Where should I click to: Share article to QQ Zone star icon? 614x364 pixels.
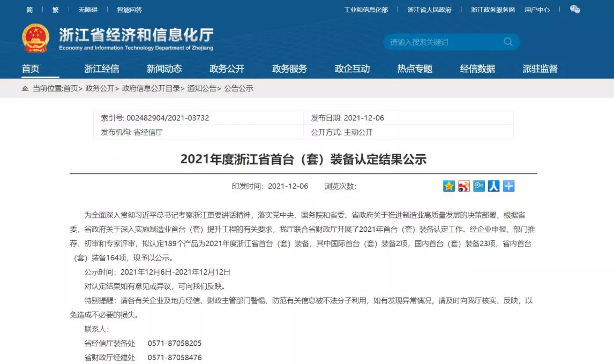[x=449, y=186]
